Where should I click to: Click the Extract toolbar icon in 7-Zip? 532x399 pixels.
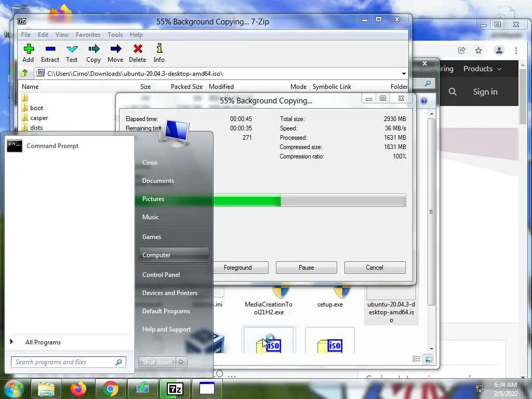pyautogui.click(x=50, y=53)
